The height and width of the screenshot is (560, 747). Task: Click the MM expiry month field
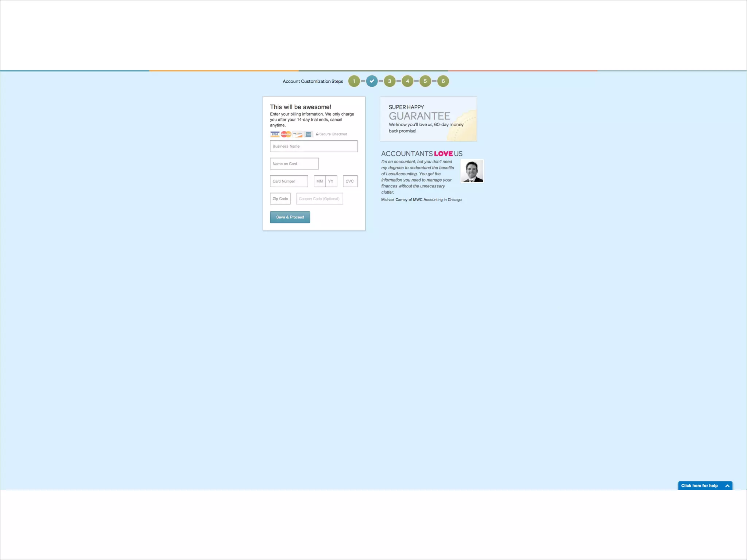click(x=320, y=181)
